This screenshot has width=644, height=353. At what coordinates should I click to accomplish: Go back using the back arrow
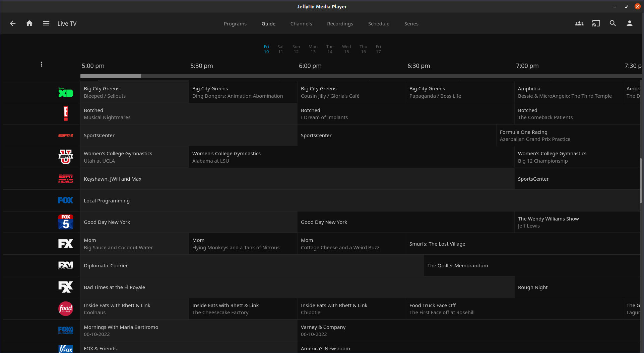[13, 23]
